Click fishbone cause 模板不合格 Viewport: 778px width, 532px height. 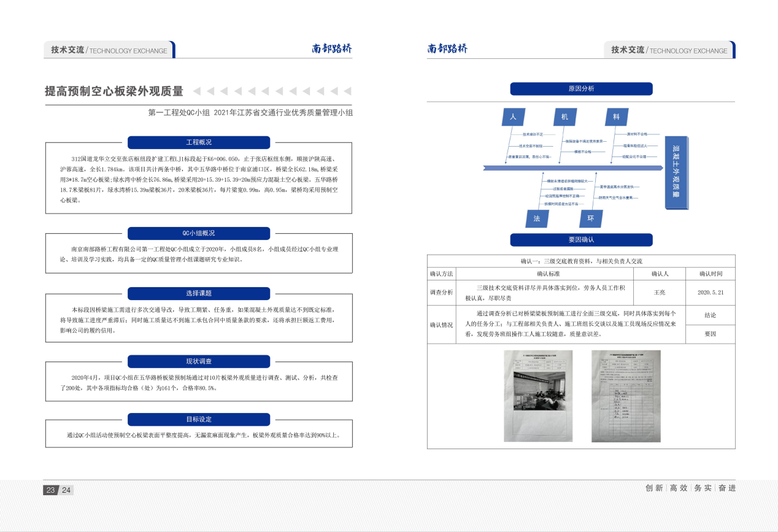583,152
